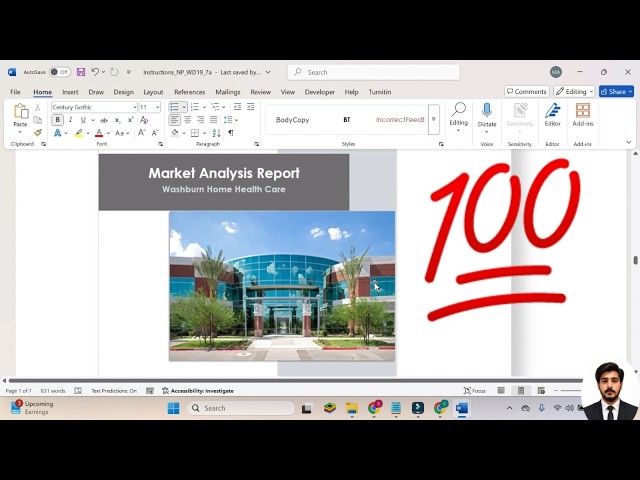Click in title bar Search box

point(374,72)
